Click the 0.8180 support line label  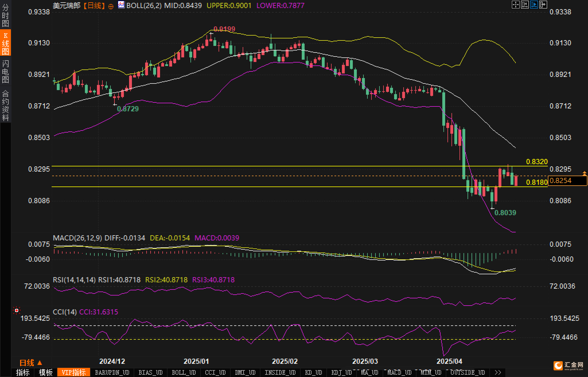(537, 182)
